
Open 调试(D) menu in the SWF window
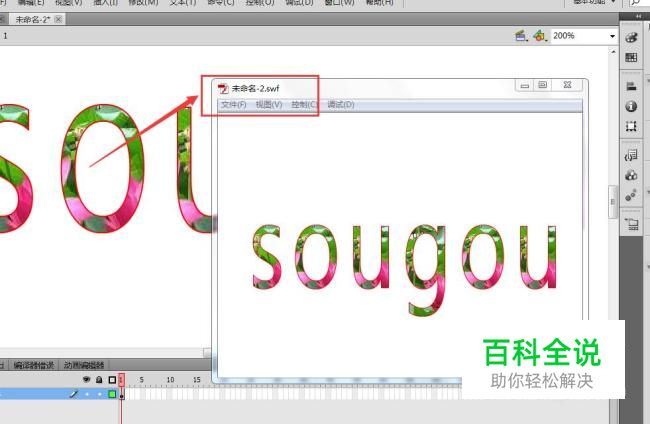(x=341, y=104)
